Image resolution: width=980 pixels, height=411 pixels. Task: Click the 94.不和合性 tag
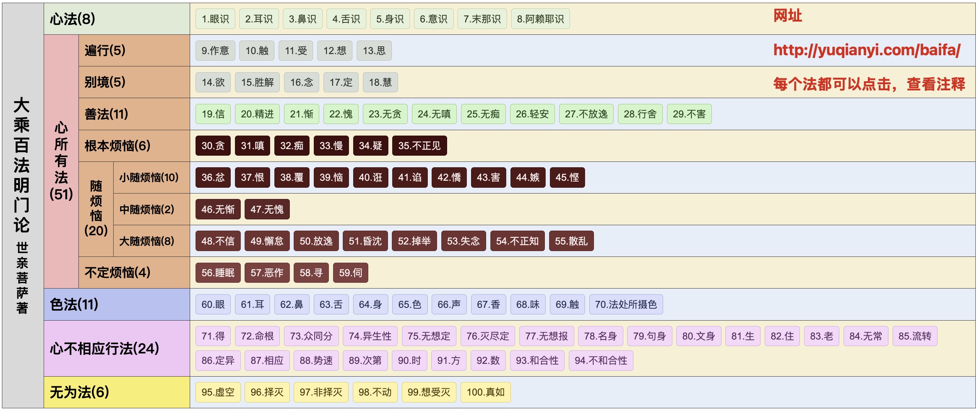tap(601, 360)
